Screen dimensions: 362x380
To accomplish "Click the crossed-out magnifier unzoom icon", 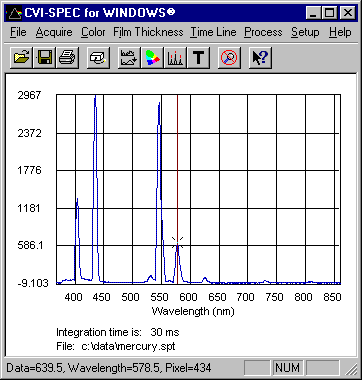I will pos(229,58).
